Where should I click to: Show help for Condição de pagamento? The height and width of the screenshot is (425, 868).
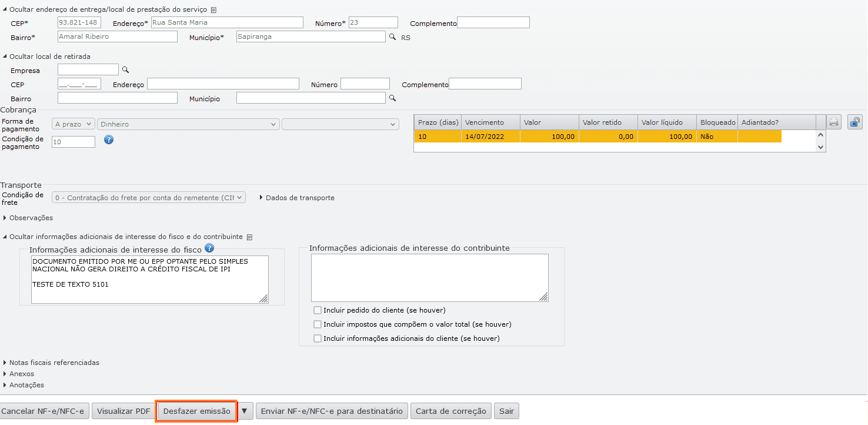108,140
